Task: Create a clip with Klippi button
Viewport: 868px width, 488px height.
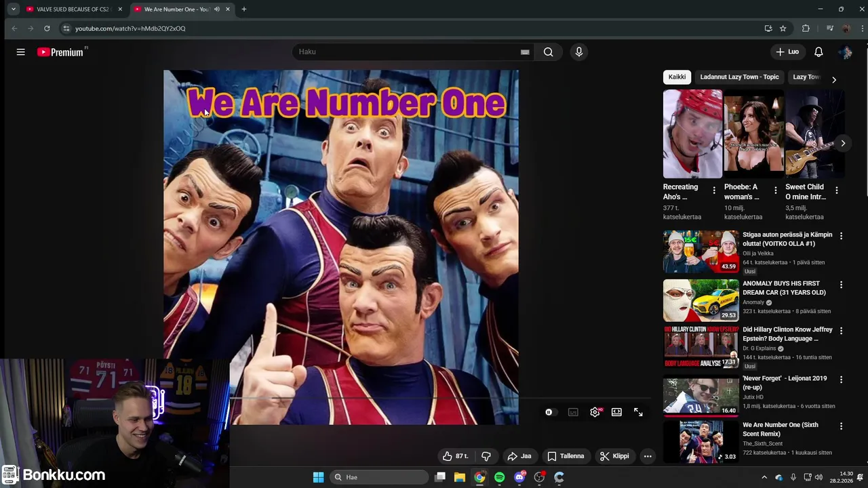Action: pyautogui.click(x=614, y=456)
